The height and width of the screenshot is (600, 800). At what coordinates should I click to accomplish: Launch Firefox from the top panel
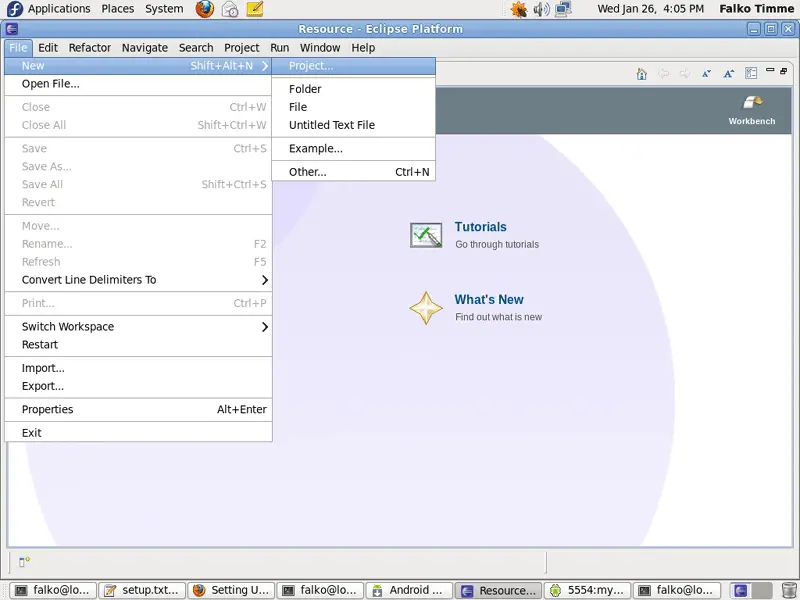205,9
